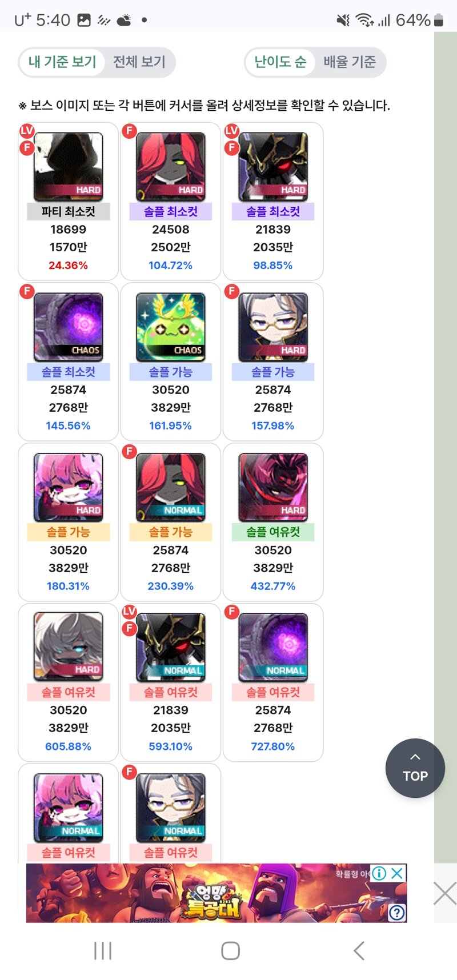Switch to 전체 보기 view
Viewport: 457px width, 980px height.
[139, 62]
